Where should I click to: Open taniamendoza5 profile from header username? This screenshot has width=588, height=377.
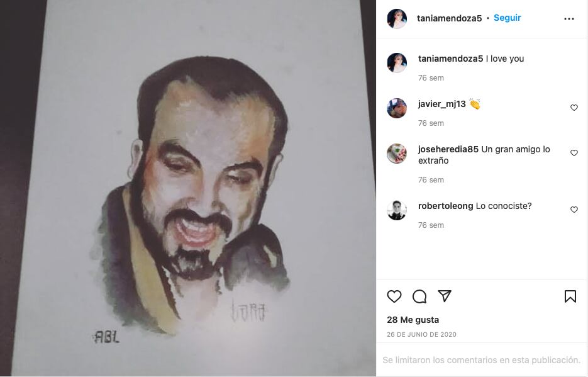(x=449, y=18)
